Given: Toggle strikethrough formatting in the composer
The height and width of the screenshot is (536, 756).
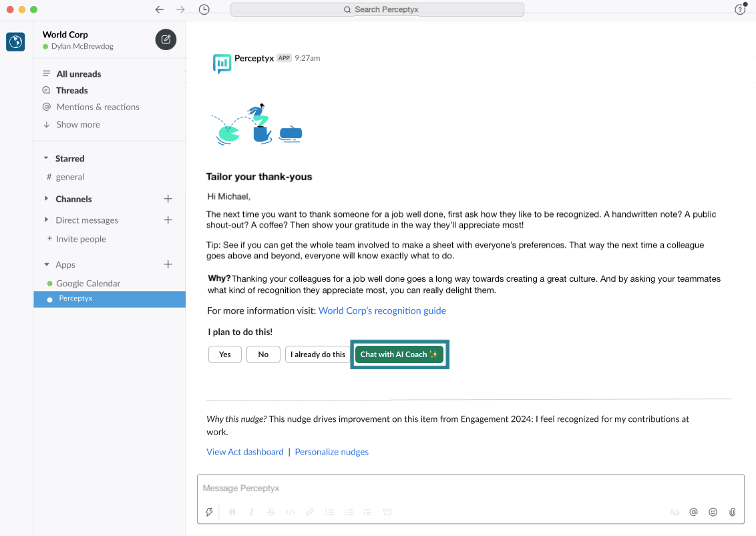Looking at the screenshot, I should (x=271, y=512).
